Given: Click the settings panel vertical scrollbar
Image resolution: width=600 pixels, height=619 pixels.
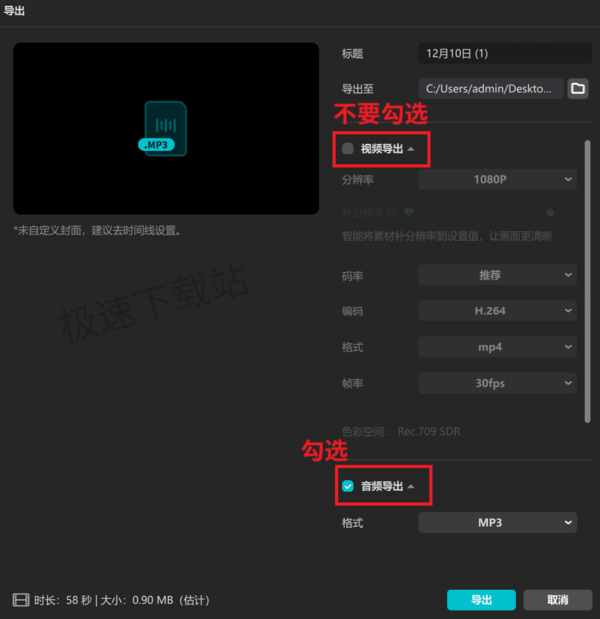Looking at the screenshot, I should [x=587, y=281].
